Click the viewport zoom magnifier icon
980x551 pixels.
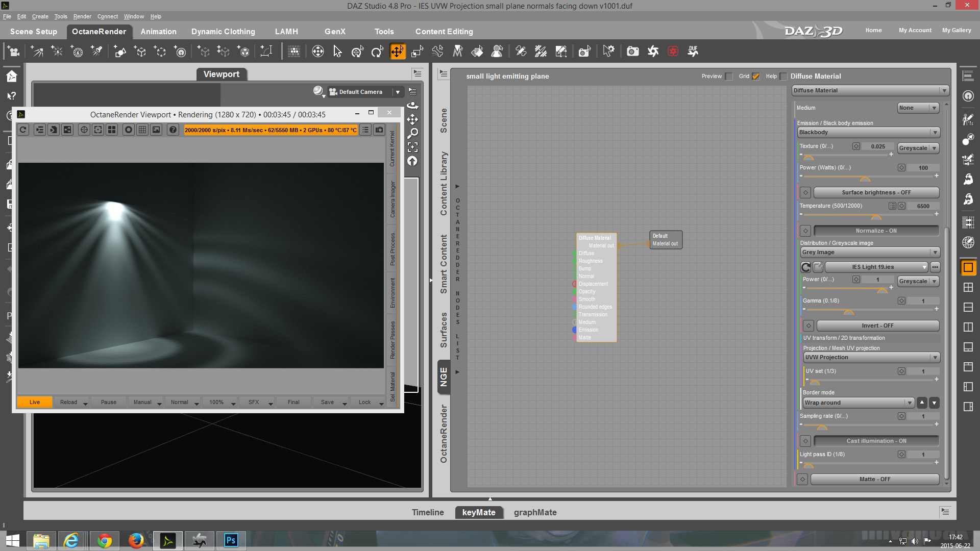412,133
